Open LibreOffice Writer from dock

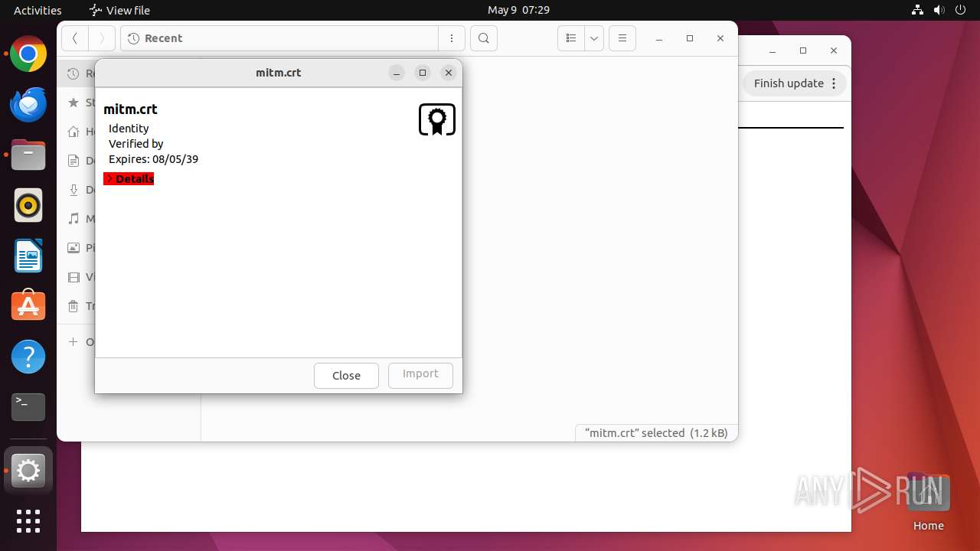[x=28, y=256]
